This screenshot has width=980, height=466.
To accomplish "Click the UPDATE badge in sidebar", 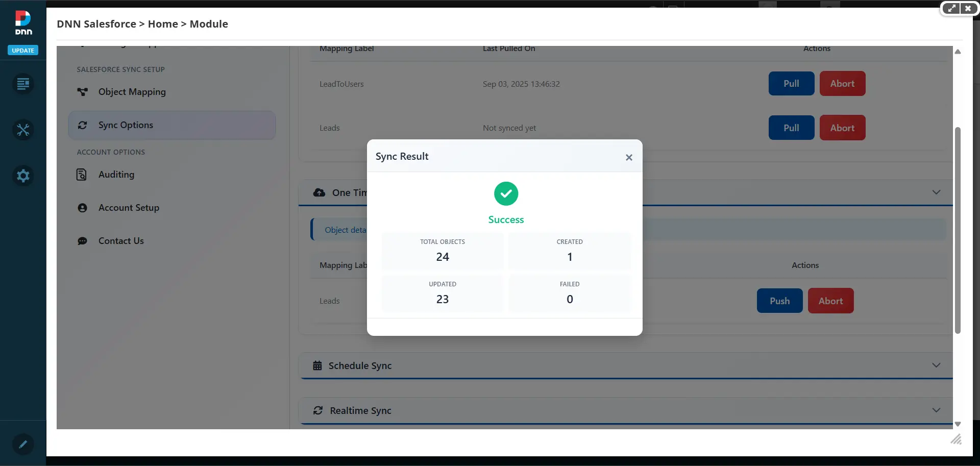I will pyautogui.click(x=23, y=51).
